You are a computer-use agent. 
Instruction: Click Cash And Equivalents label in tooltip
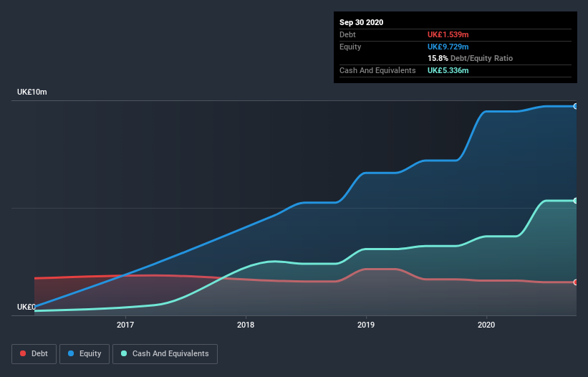click(x=377, y=70)
